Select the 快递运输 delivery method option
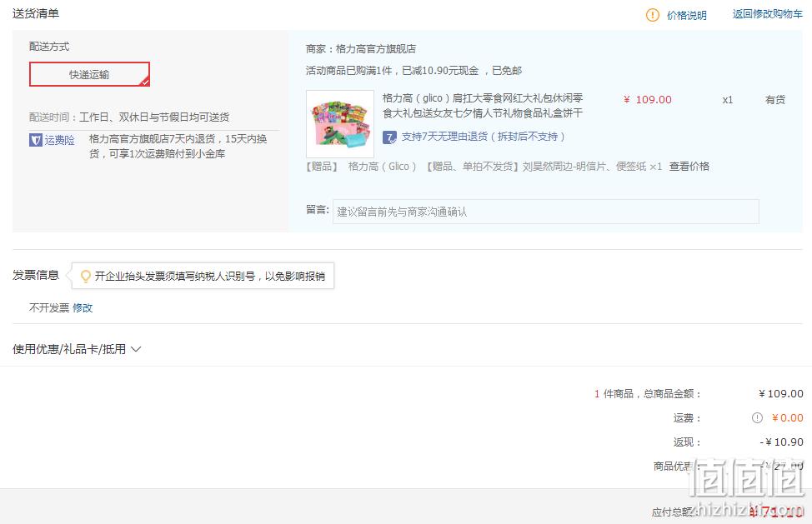The image size is (812, 524). tap(89, 74)
